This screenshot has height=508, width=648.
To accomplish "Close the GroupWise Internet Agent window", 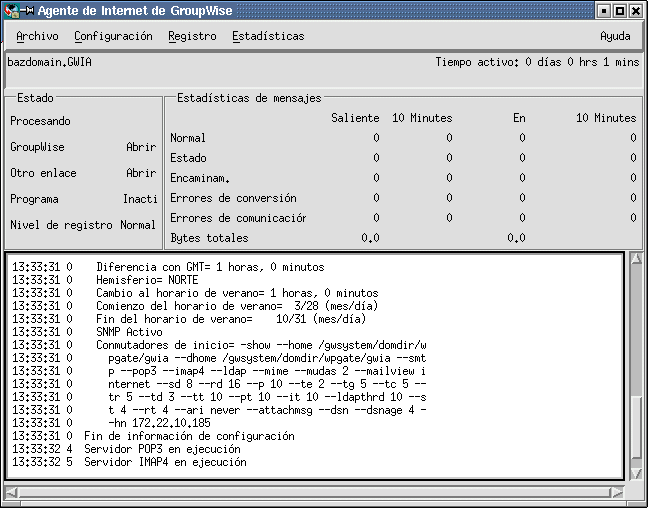I will 636,11.
